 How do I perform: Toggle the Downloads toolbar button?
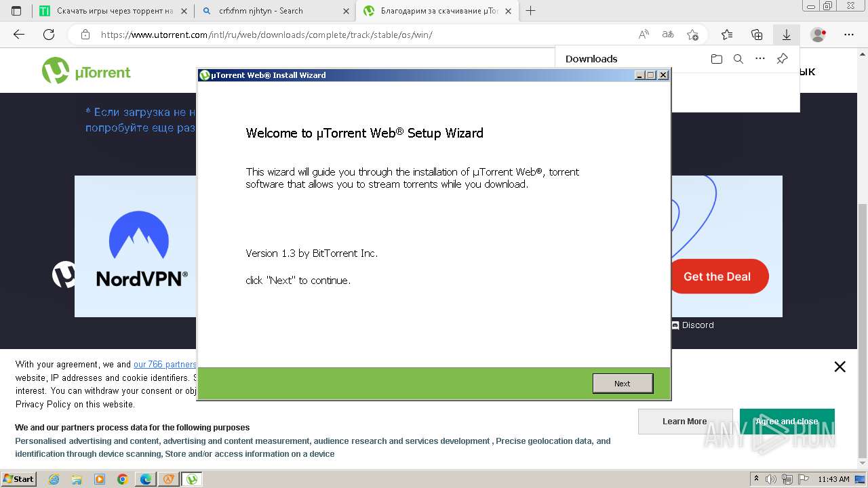787,35
